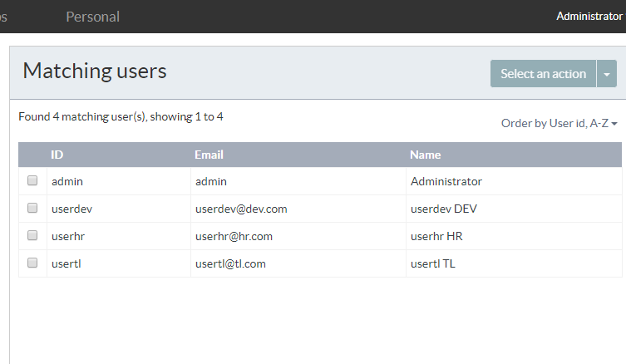Click the Select an action button
626x364 pixels.
click(543, 73)
